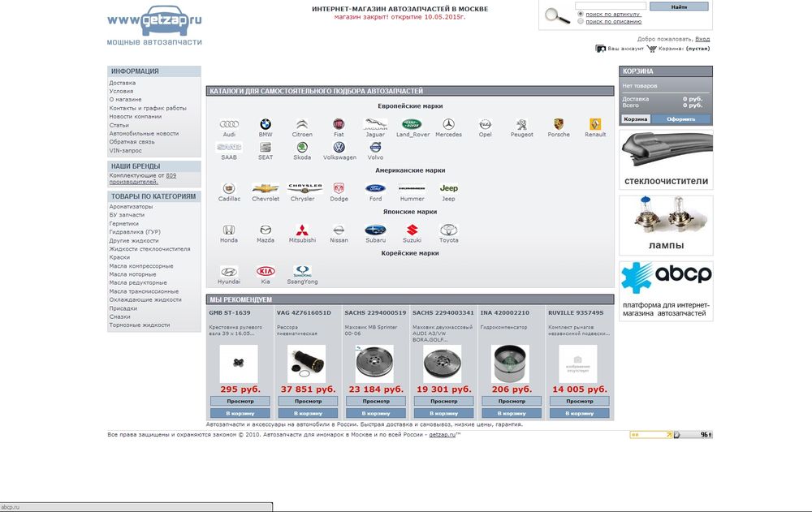Open Контакты и график работы
This screenshot has width=812, height=512.
tap(148, 108)
